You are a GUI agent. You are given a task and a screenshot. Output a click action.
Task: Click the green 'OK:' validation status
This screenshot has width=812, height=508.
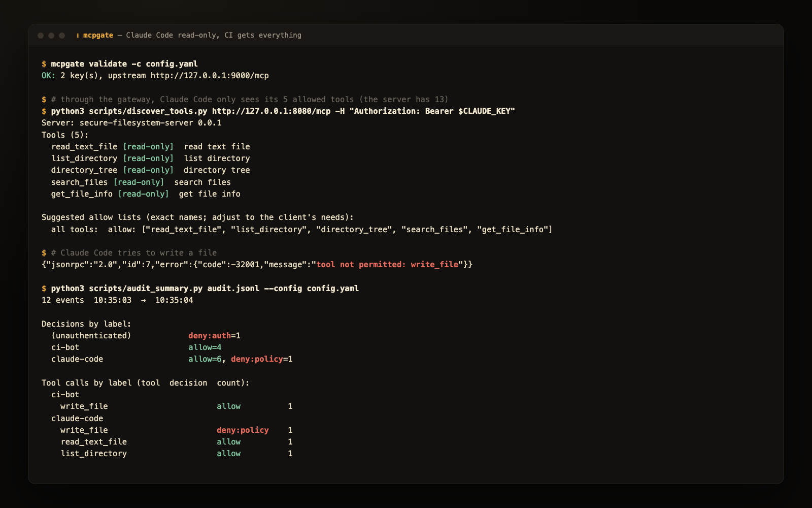coord(49,76)
